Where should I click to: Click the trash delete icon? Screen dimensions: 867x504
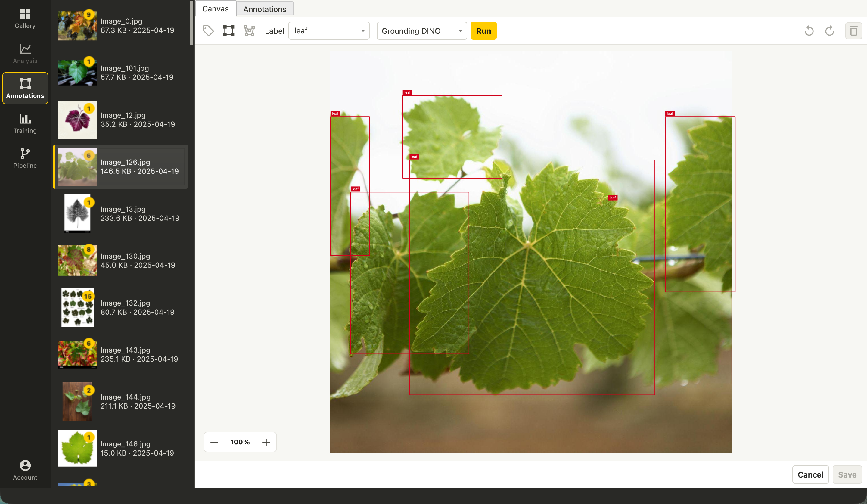tap(853, 31)
